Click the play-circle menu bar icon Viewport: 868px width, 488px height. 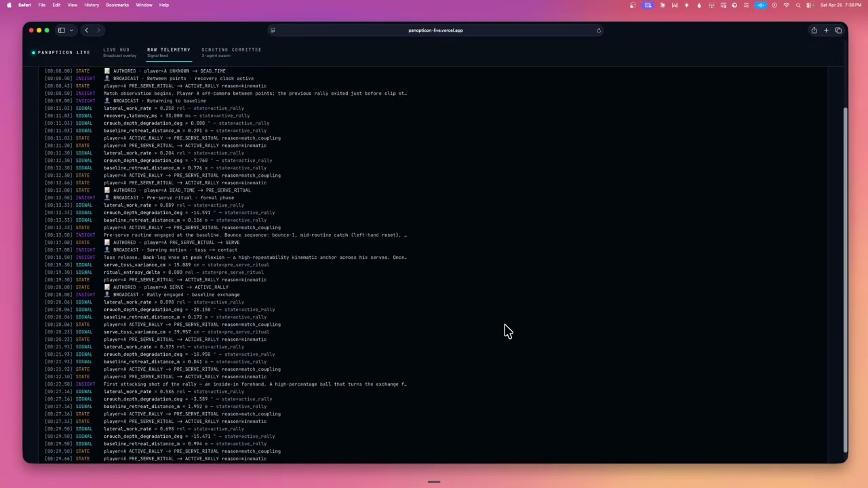coord(774,5)
